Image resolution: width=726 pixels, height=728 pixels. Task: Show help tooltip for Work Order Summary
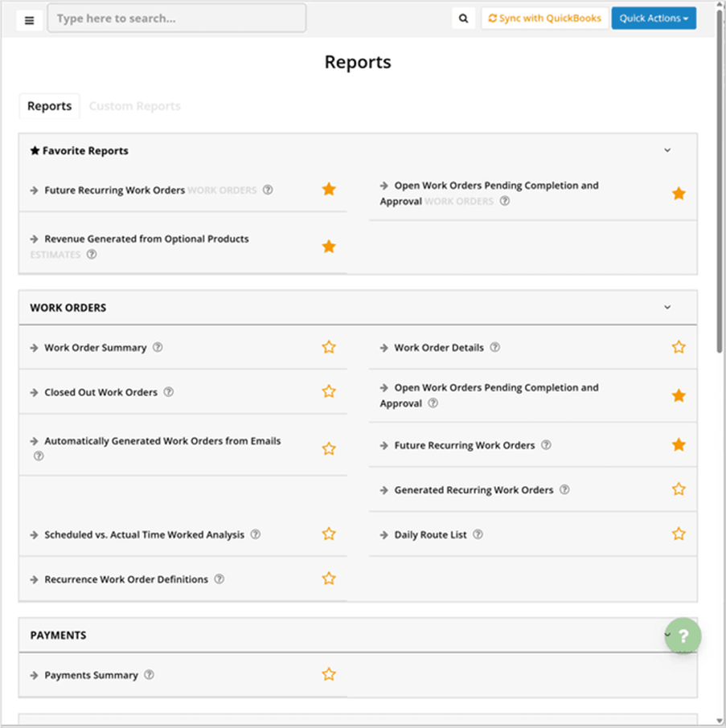tap(158, 348)
